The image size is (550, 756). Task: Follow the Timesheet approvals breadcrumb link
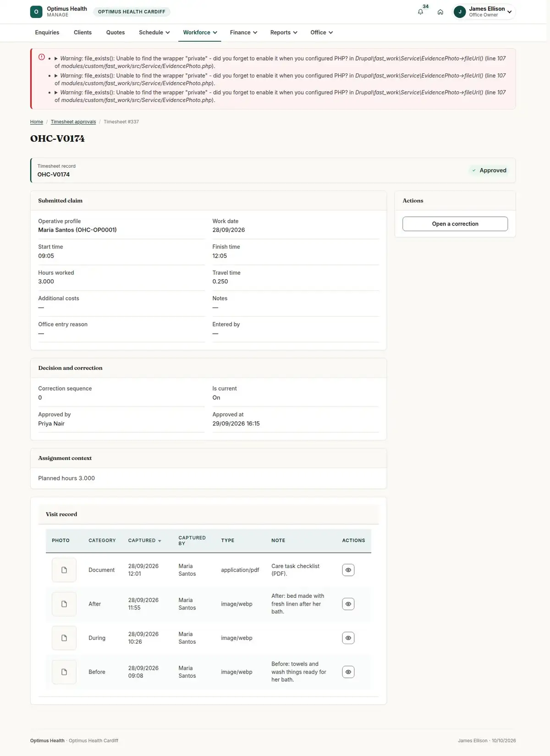coord(73,122)
